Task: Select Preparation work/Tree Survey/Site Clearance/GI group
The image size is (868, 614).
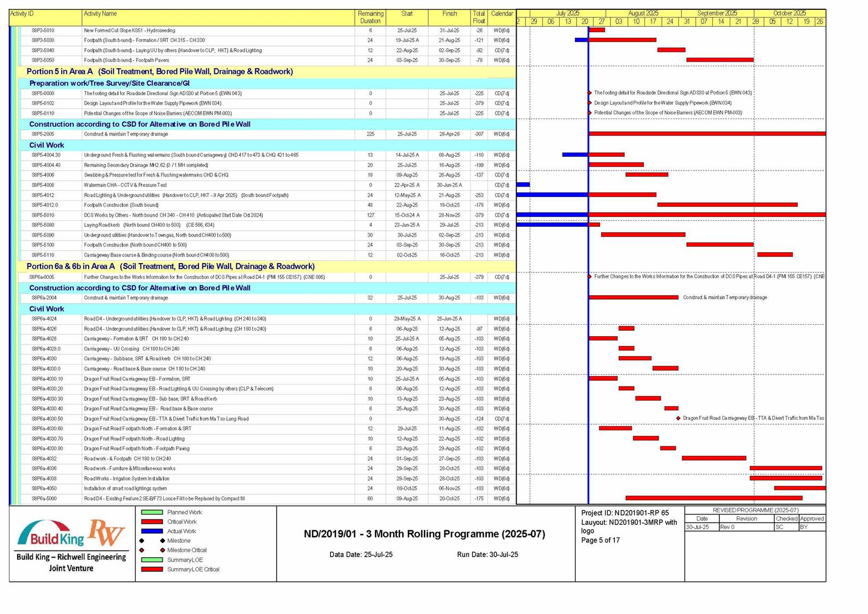Action: [109, 83]
